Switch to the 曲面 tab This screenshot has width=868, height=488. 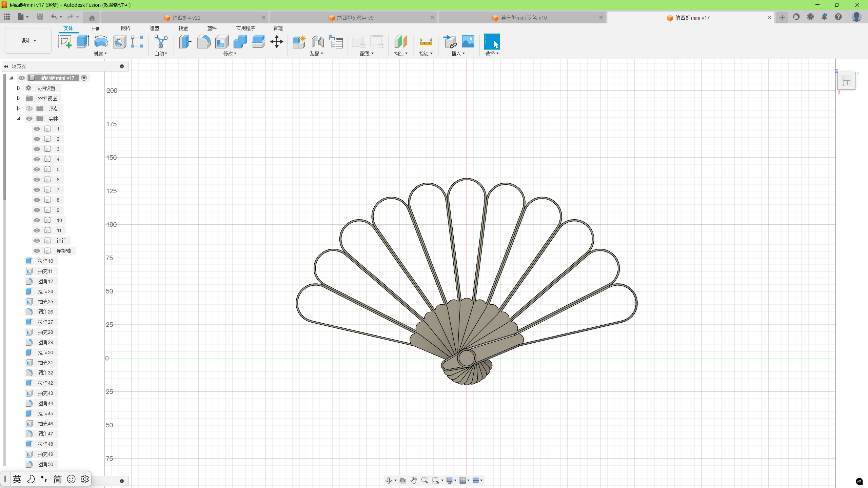click(x=97, y=28)
